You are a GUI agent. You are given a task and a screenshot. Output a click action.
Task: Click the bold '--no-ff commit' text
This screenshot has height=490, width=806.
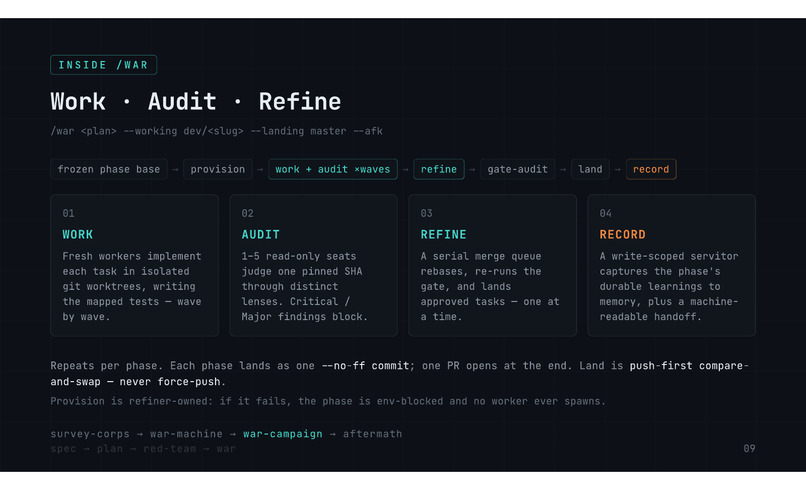pos(365,366)
